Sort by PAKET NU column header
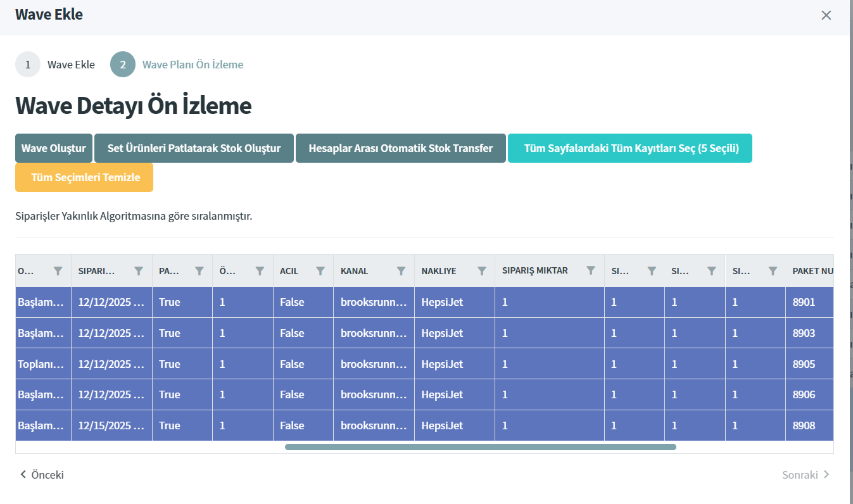Screen dimensions: 853x504 coord(812,271)
